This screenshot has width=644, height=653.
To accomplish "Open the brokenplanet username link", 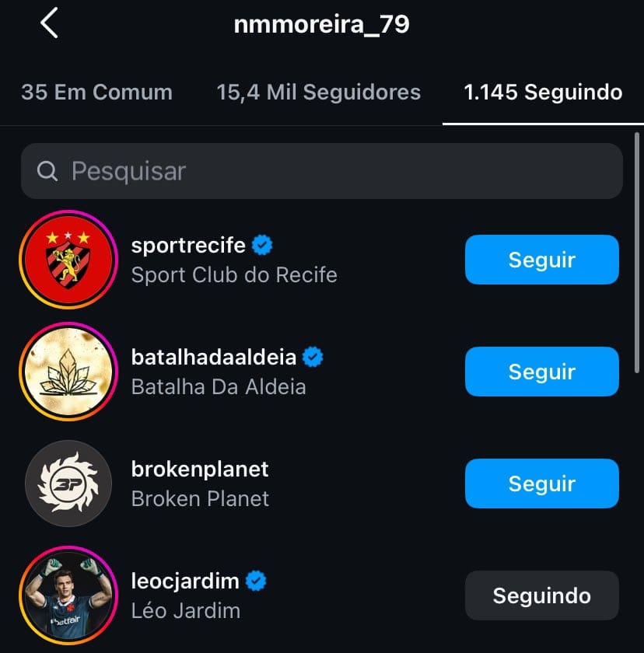I will pyautogui.click(x=200, y=470).
